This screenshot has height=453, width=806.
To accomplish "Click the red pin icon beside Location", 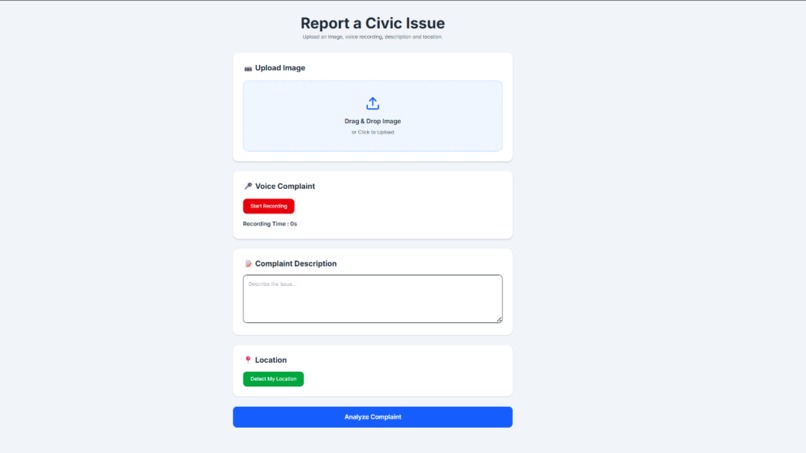I will pyautogui.click(x=248, y=360).
